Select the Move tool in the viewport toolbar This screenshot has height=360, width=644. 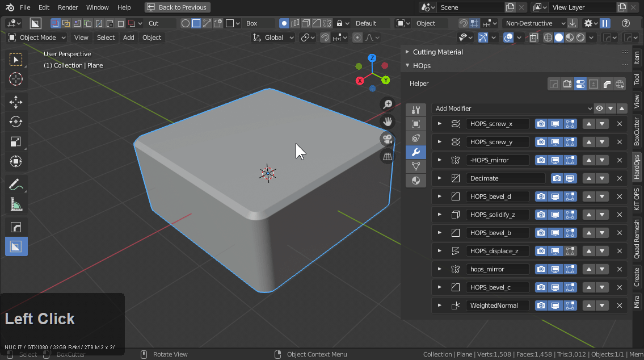click(16, 102)
